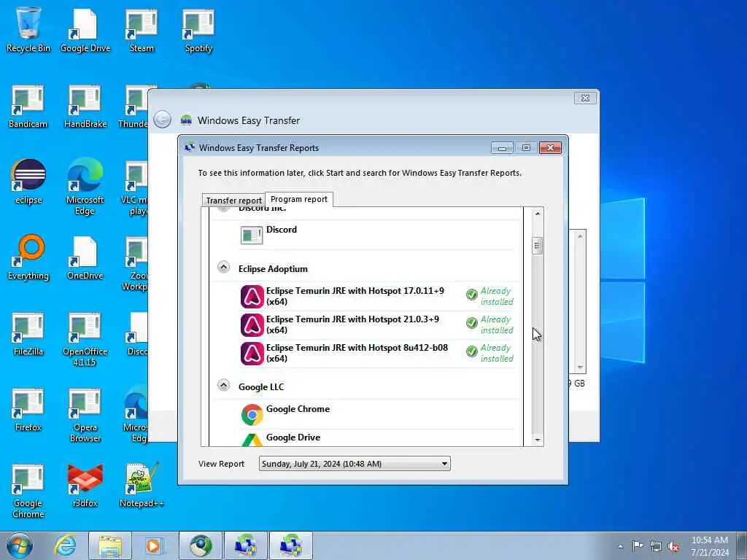
Task: Open the Bandicam desktop shortcut
Action: click(x=28, y=106)
